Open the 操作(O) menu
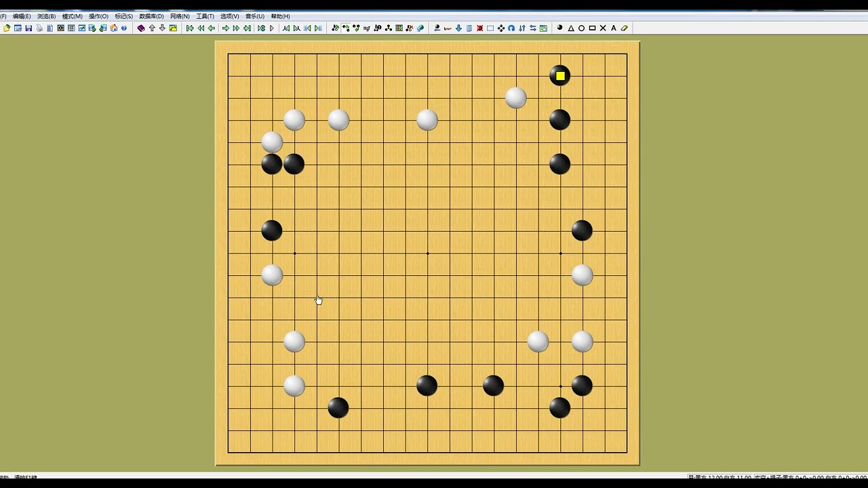This screenshot has width=868, height=488. [x=98, y=16]
